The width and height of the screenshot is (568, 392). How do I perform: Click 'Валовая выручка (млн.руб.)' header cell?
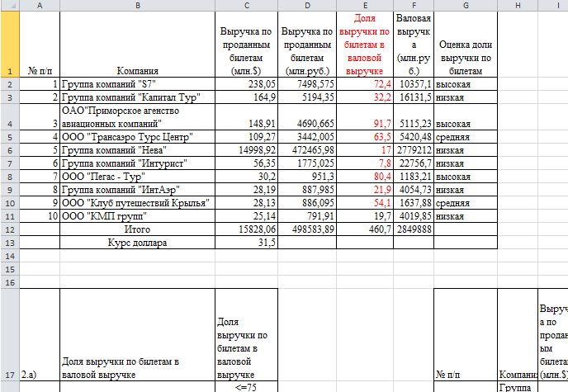(x=414, y=45)
